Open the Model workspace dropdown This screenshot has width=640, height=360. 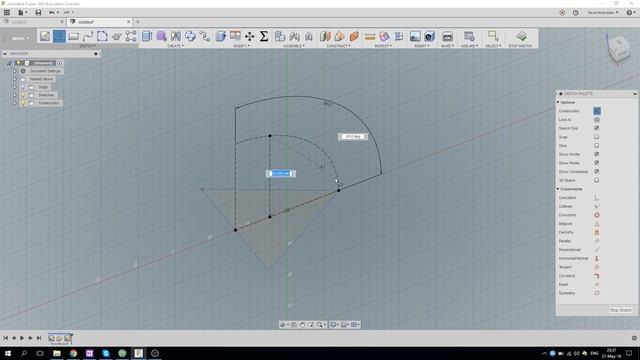20,38
